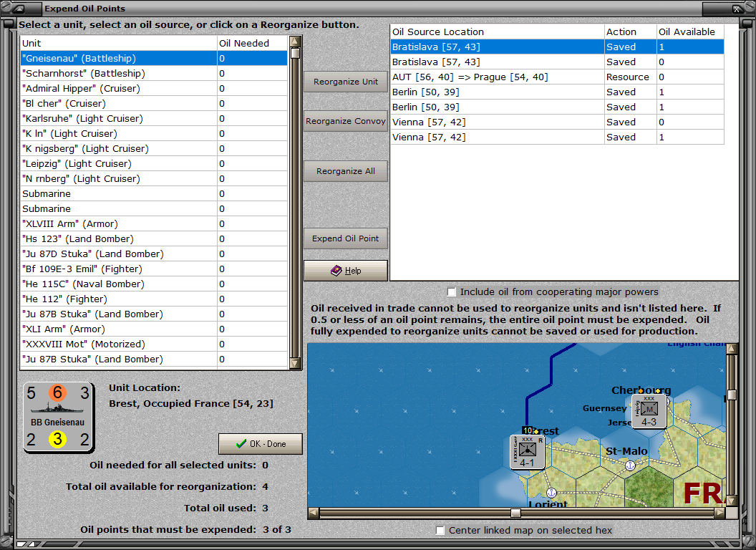Click the Oil Source Location column header
This screenshot has width=756, height=550.
[x=497, y=32]
